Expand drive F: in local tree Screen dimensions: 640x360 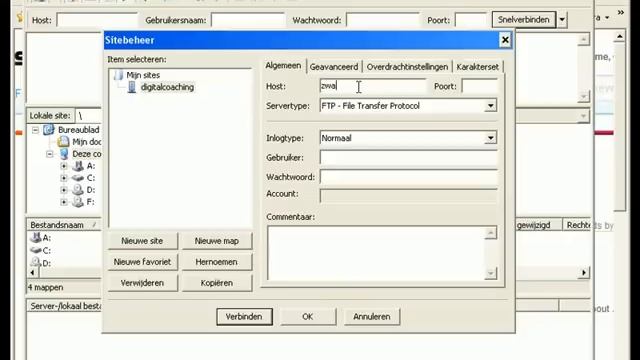64,202
